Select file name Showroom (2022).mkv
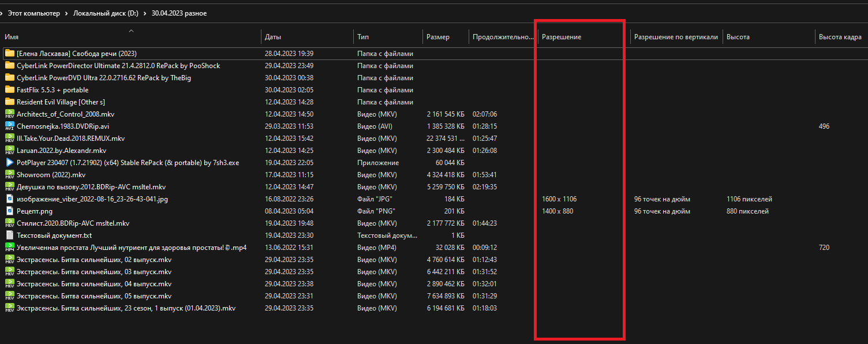This screenshot has height=344, width=868. tap(51, 174)
